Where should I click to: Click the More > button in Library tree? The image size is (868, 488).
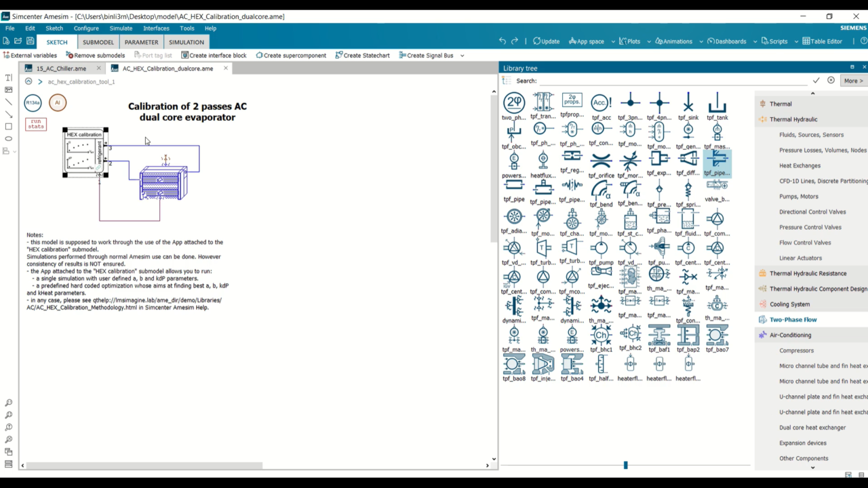(853, 81)
